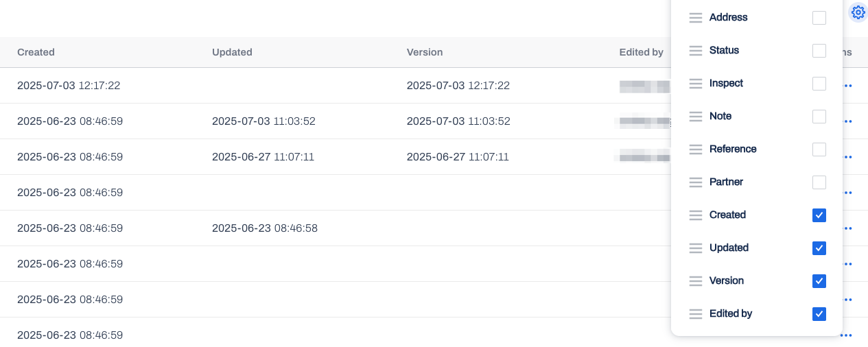
Task: Click the drag handle for Reference
Action: click(696, 149)
